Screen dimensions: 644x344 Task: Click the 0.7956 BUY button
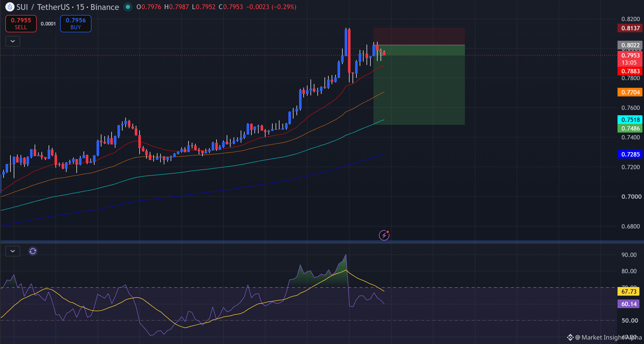coord(76,24)
